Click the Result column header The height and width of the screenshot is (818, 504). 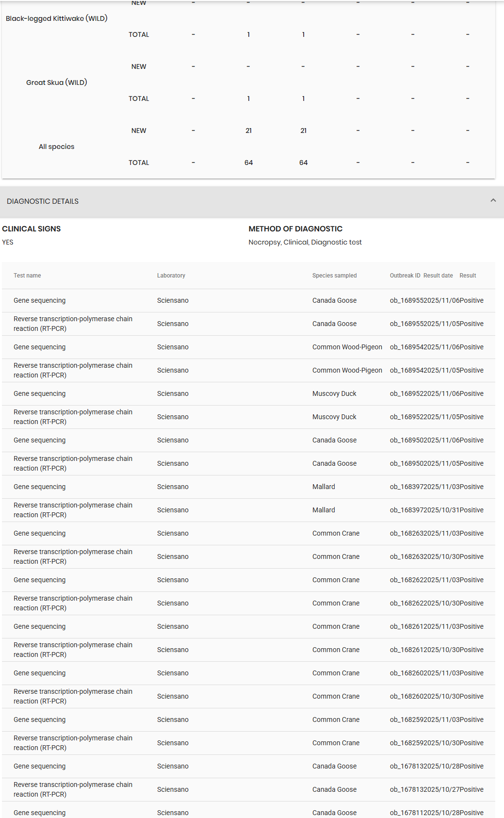468,276
